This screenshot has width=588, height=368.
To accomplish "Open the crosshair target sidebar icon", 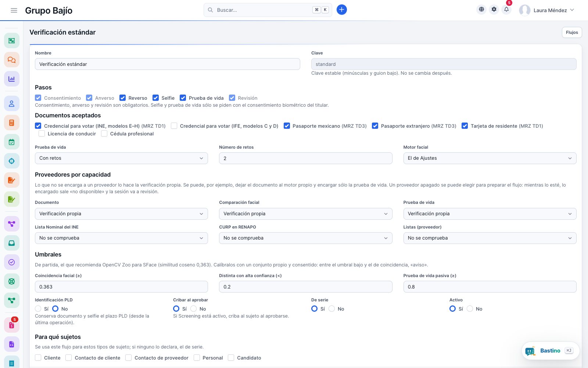I will pyautogui.click(x=12, y=161).
